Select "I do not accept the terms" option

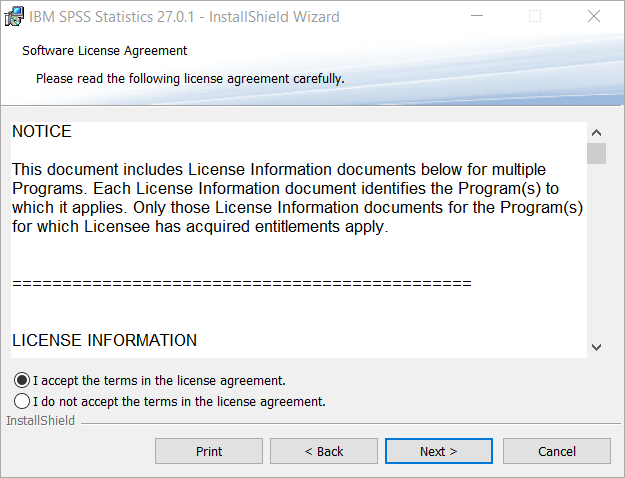(22, 401)
